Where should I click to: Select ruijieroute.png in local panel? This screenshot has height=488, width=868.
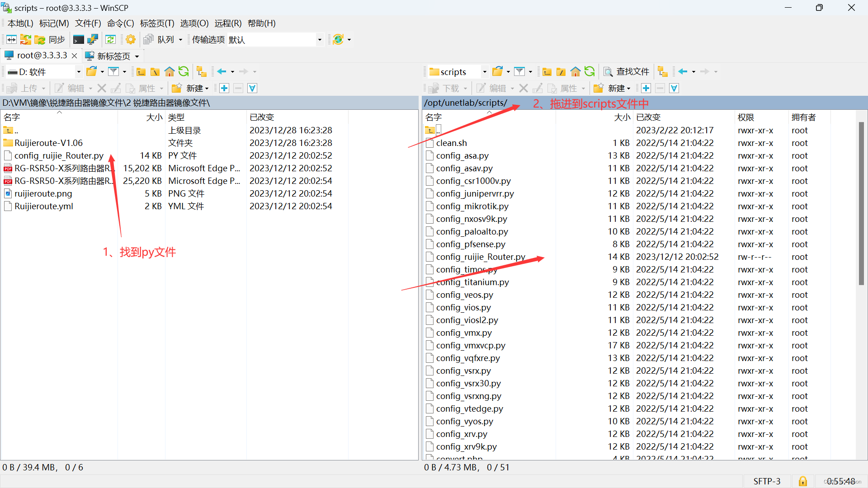tap(43, 193)
